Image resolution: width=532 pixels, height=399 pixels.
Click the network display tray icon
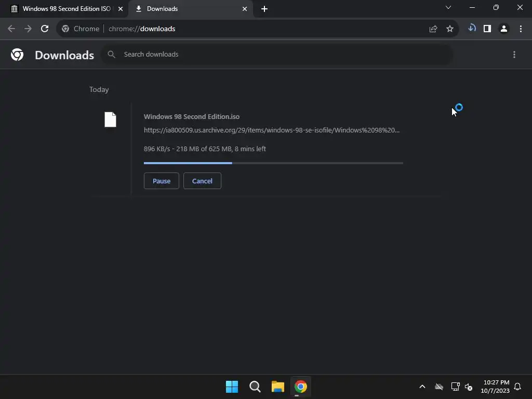coord(455,387)
